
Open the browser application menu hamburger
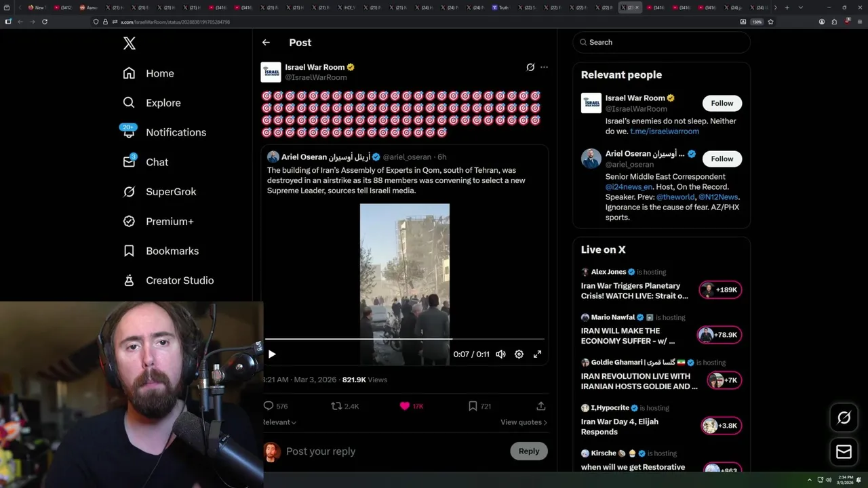[859, 22]
